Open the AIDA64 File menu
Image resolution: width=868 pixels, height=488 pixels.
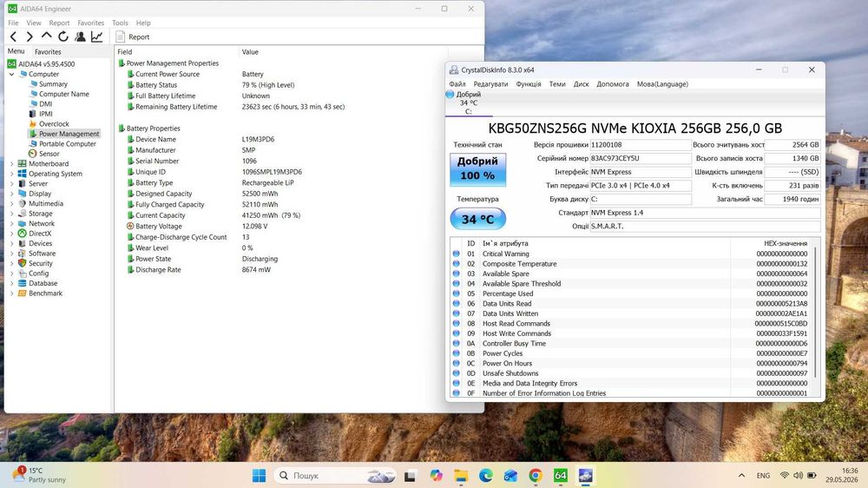tap(13, 23)
